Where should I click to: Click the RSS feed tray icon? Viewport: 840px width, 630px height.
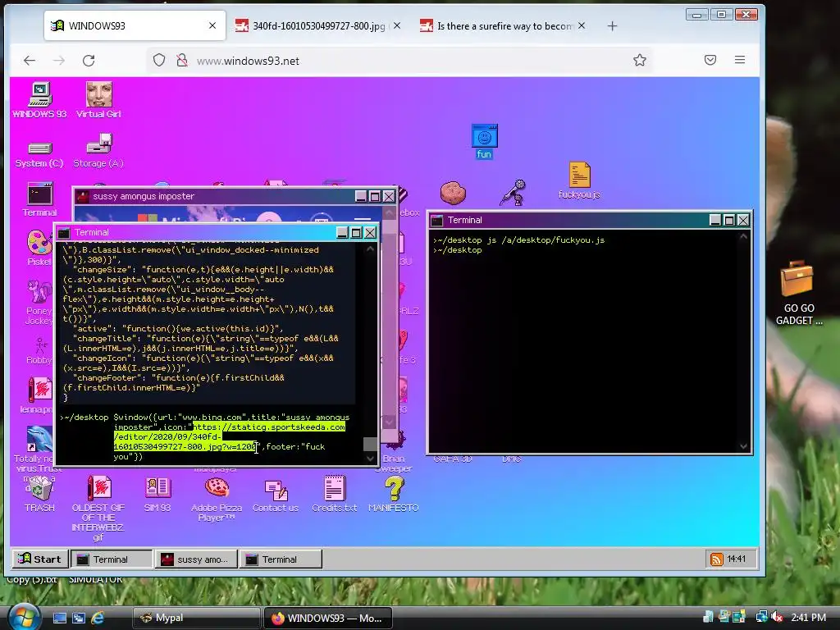coord(716,559)
